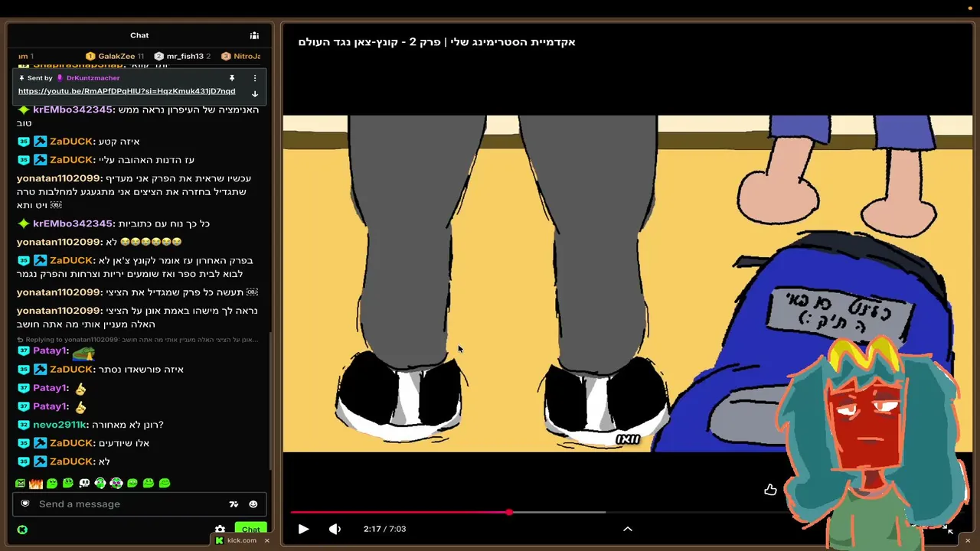Viewport: 980px width, 551px height.
Task: Close the kick.com source label
Action: [266, 541]
